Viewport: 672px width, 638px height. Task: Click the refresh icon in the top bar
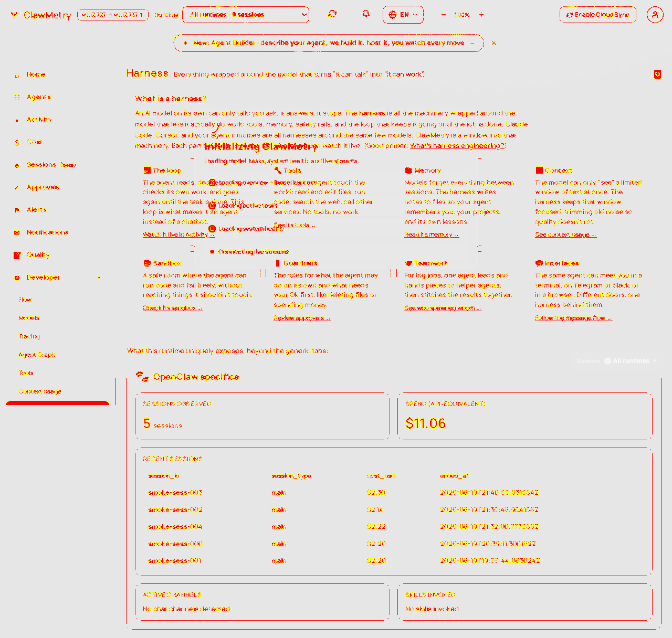(x=332, y=14)
